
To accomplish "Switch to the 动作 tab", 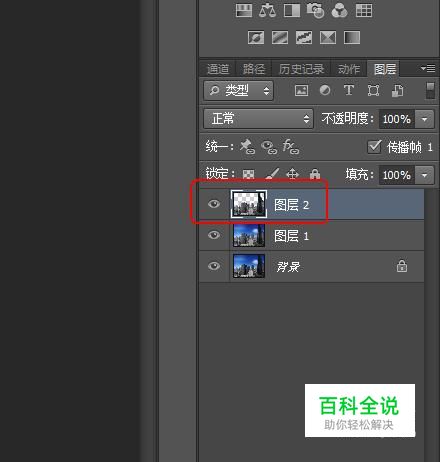I will coord(349,69).
